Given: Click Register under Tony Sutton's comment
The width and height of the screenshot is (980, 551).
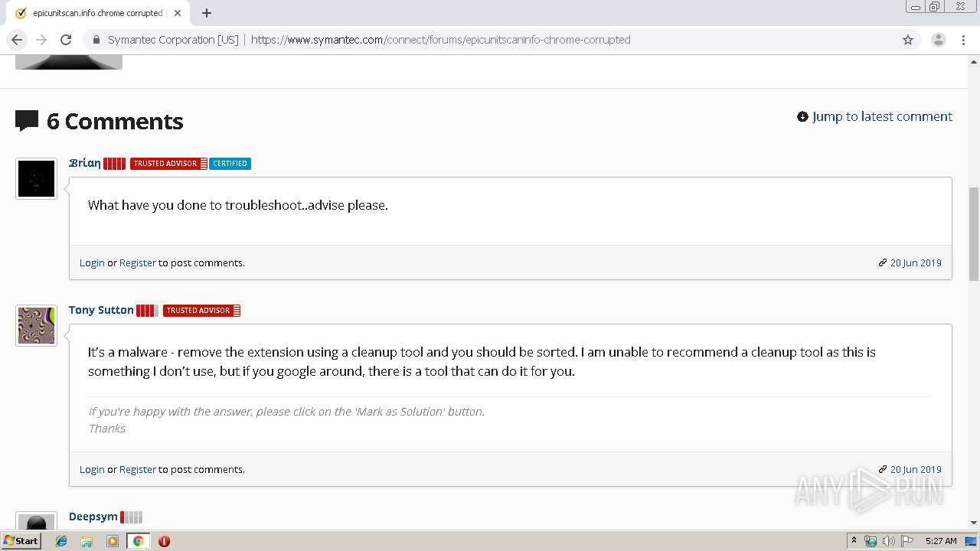Looking at the screenshot, I should [137, 469].
